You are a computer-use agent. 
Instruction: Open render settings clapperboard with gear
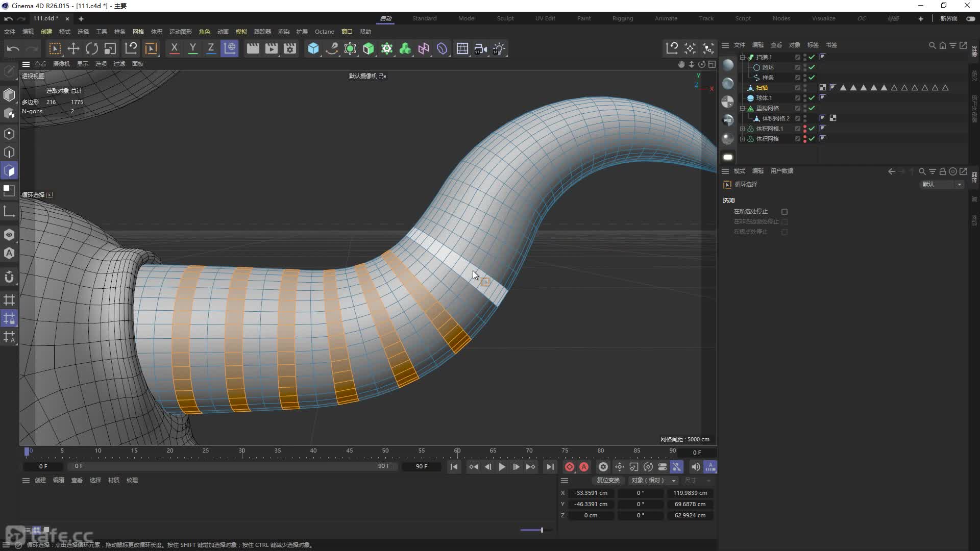pyautogui.click(x=290, y=48)
